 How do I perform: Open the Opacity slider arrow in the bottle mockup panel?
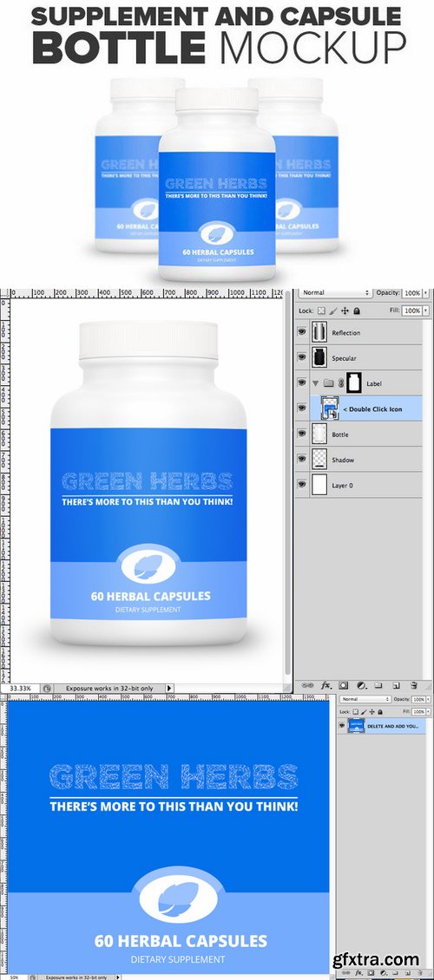coord(426,292)
